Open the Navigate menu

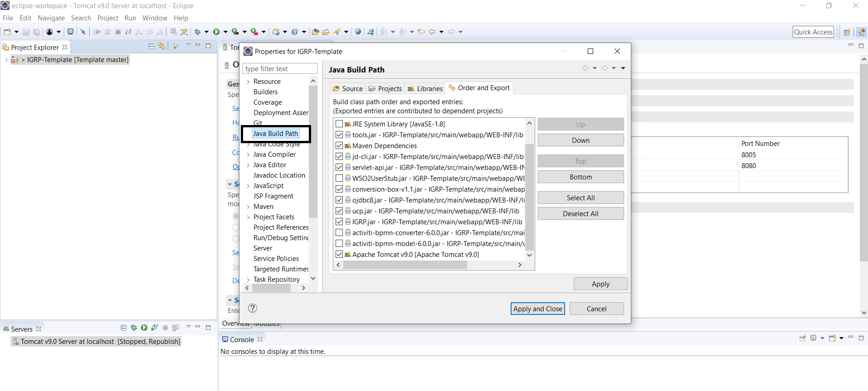point(51,18)
